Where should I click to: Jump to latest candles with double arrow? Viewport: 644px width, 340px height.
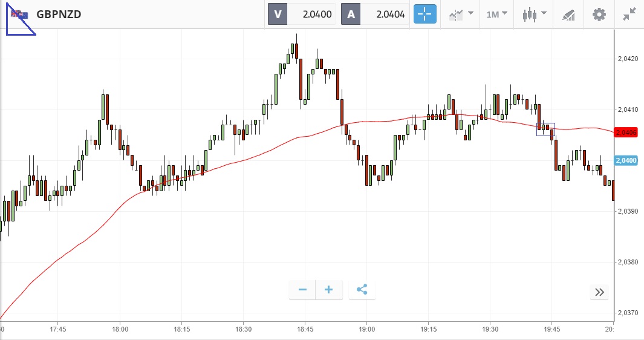pyautogui.click(x=599, y=292)
